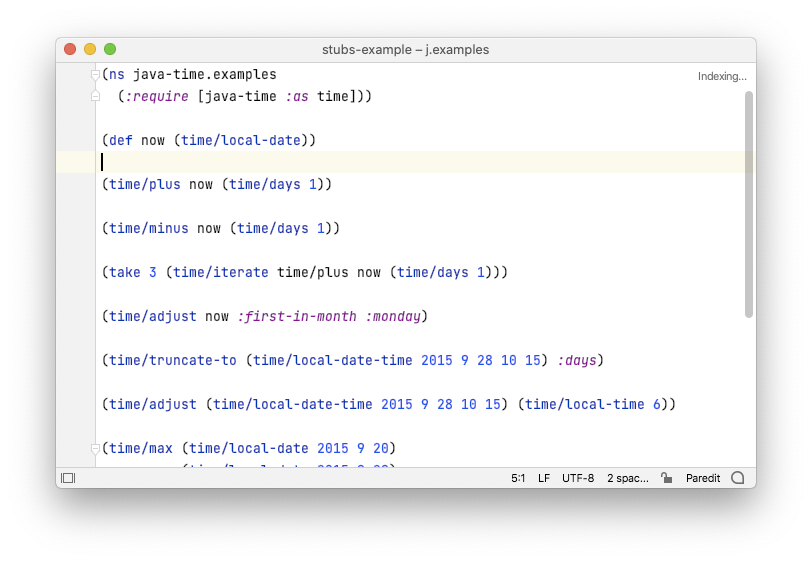Click the :as keyword
Screen dimensions: 812x562
297,97
